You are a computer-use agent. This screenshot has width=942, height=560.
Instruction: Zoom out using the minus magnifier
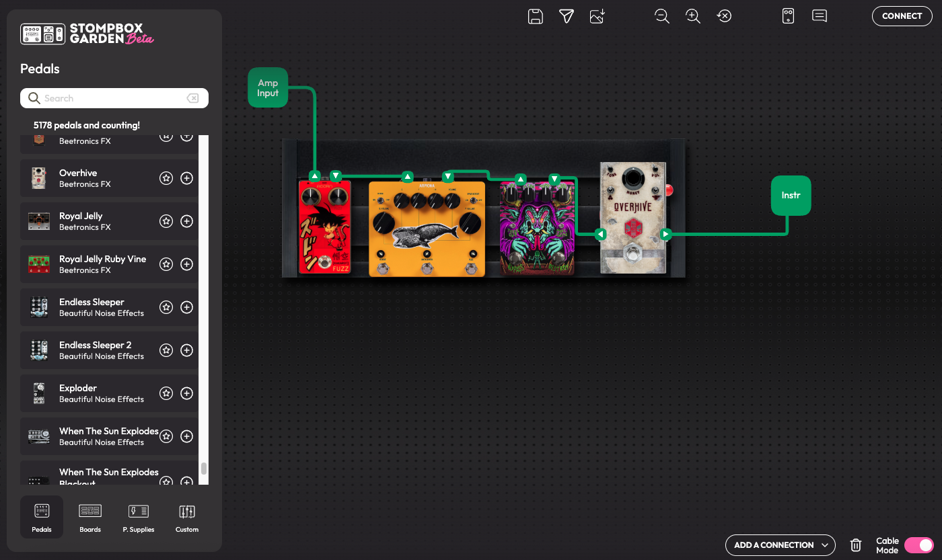(x=662, y=17)
